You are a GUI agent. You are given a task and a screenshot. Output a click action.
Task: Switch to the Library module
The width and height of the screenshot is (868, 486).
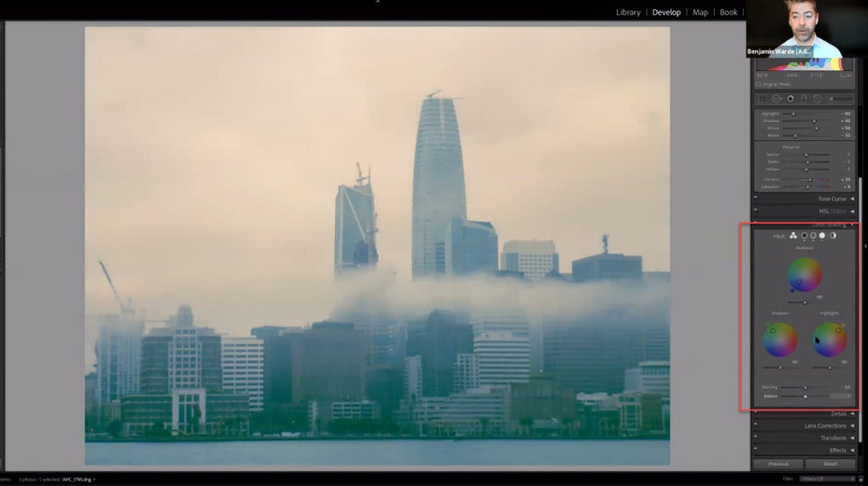(x=628, y=12)
